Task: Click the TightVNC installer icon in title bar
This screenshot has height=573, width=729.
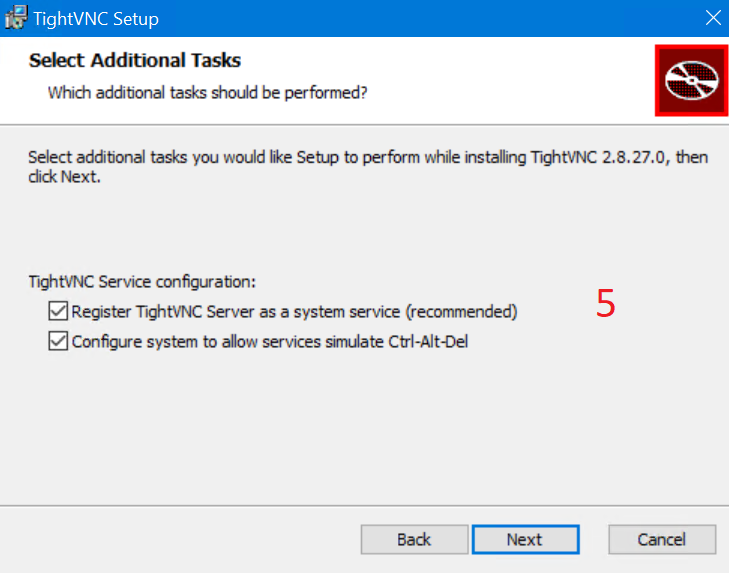Action: 16,18
